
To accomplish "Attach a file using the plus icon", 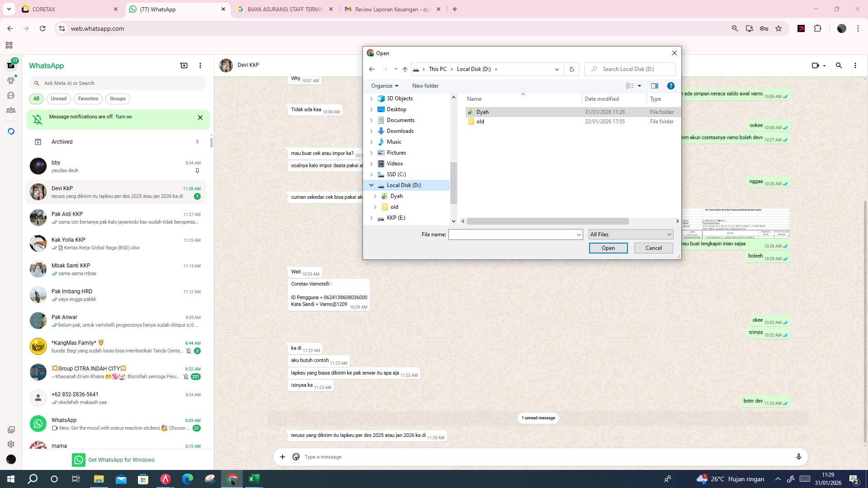I will [283, 457].
